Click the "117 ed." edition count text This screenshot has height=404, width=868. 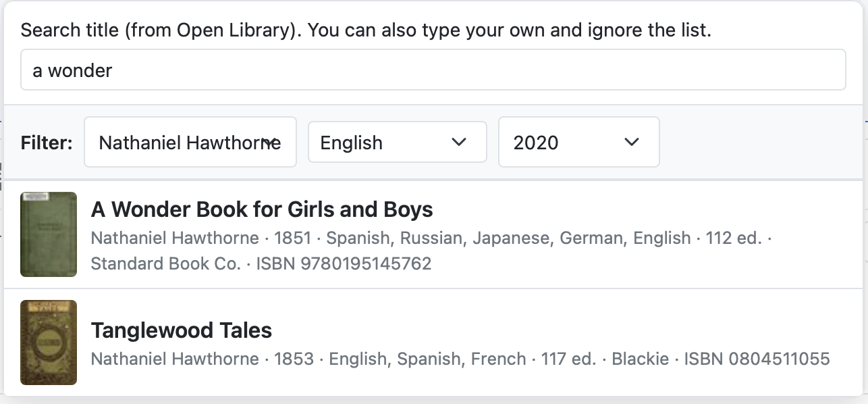coord(568,359)
